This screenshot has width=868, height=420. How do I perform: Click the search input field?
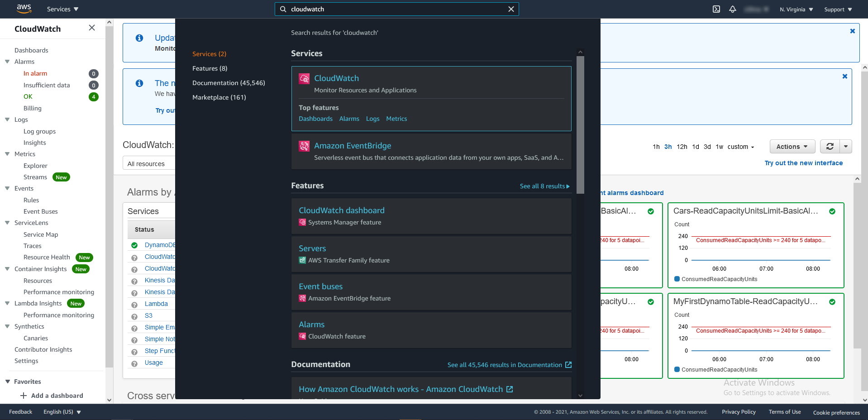coord(397,9)
